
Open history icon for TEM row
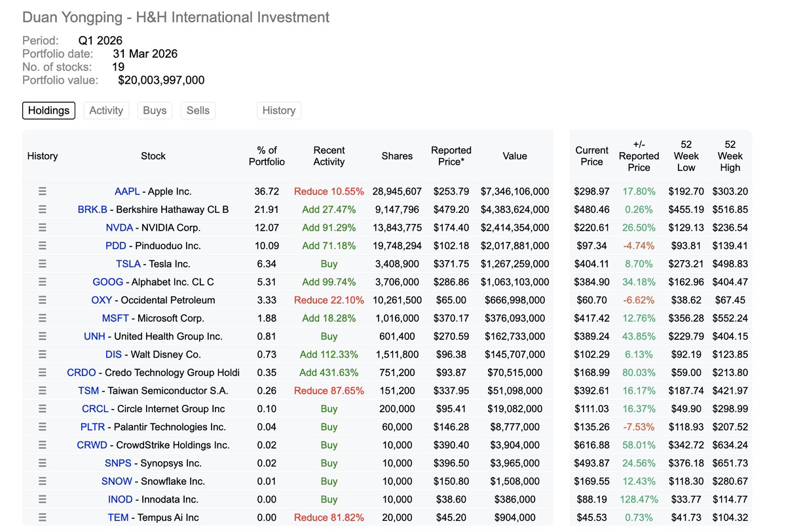point(43,518)
